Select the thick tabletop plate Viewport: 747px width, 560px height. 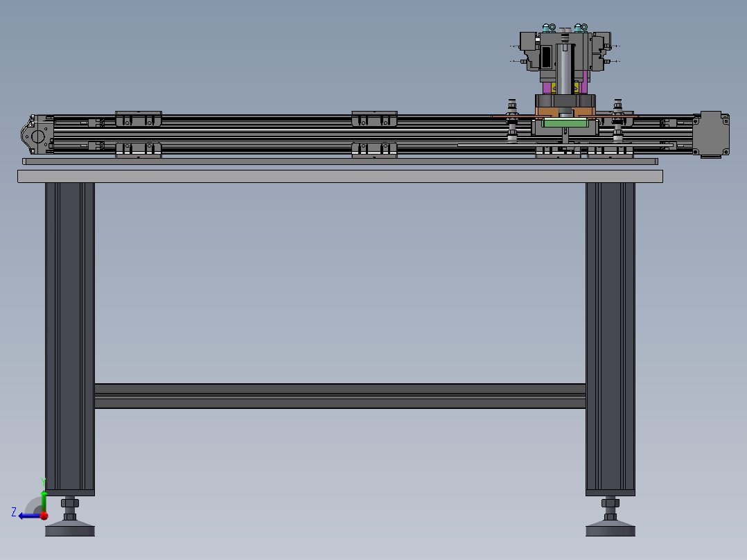click(x=340, y=176)
